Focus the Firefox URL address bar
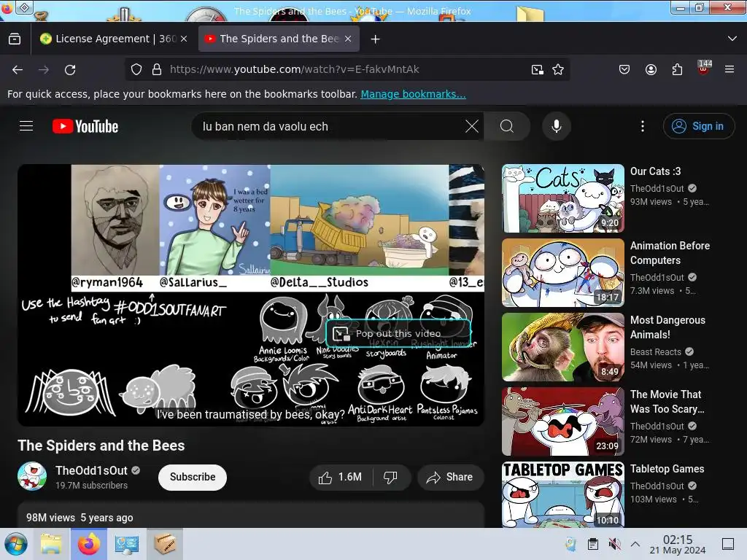Image resolution: width=747 pixels, height=560 pixels. click(348, 69)
